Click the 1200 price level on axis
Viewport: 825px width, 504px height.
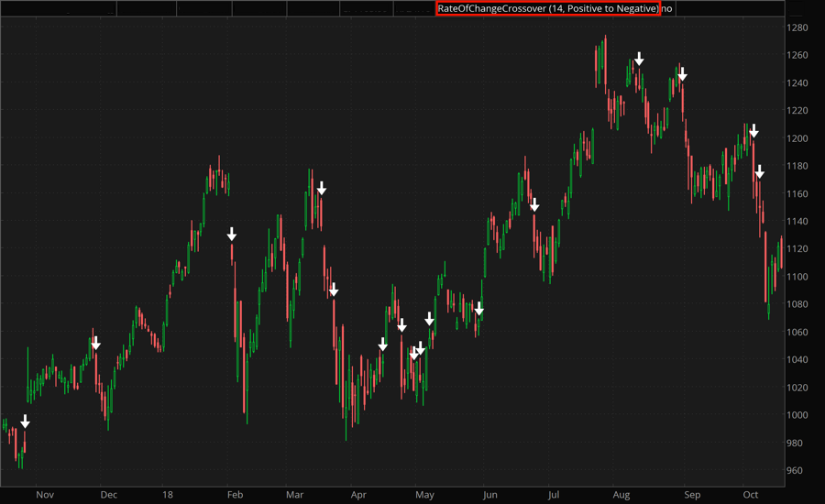pyautogui.click(x=796, y=138)
